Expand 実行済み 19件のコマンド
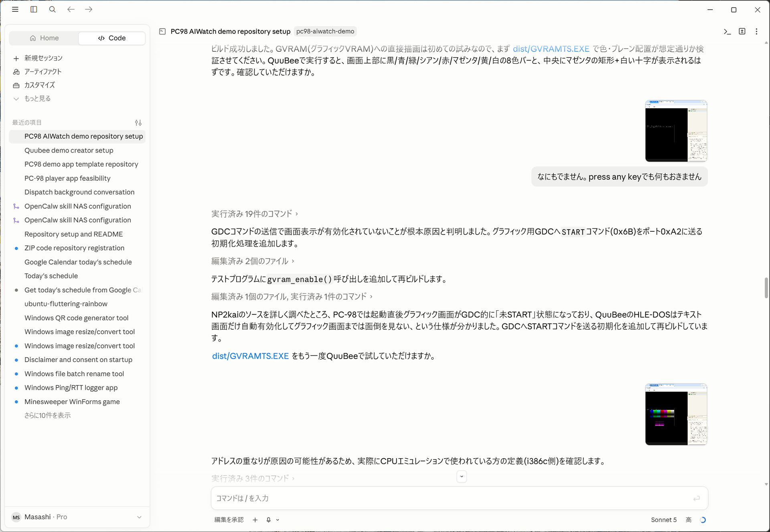Viewport: 770px width, 532px height. point(255,214)
